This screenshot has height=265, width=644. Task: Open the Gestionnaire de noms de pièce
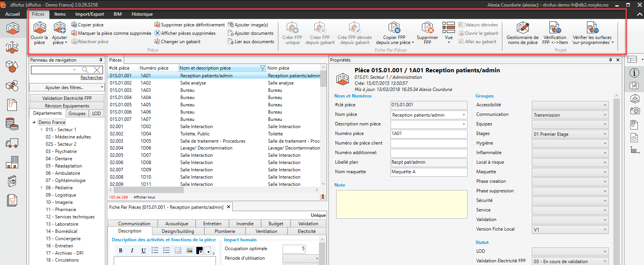tap(522, 33)
